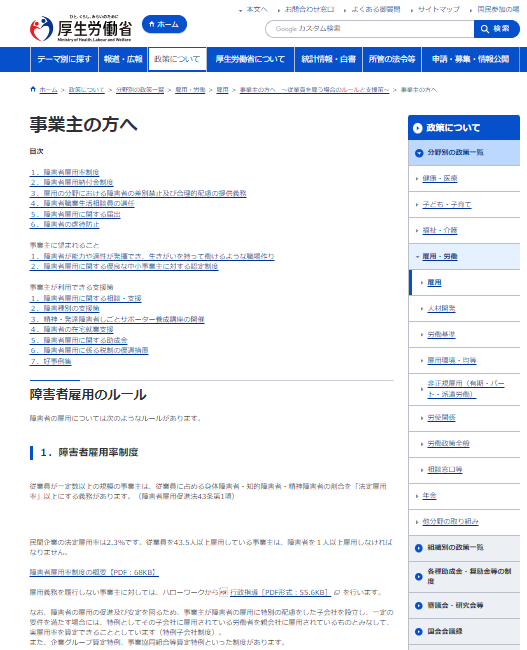Jump to 障害者雇用納付金制度 in contents
This screenshot has width=527, height=650.
pos(71,182)
